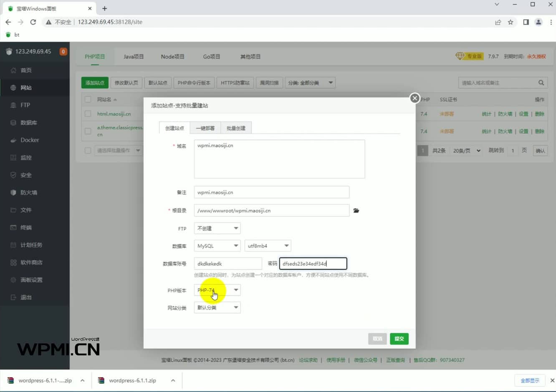Select the a.theme.classicpress site checkbox
Image resolution: width=556 pixels, height=392 pixels.
pos(87,131)
